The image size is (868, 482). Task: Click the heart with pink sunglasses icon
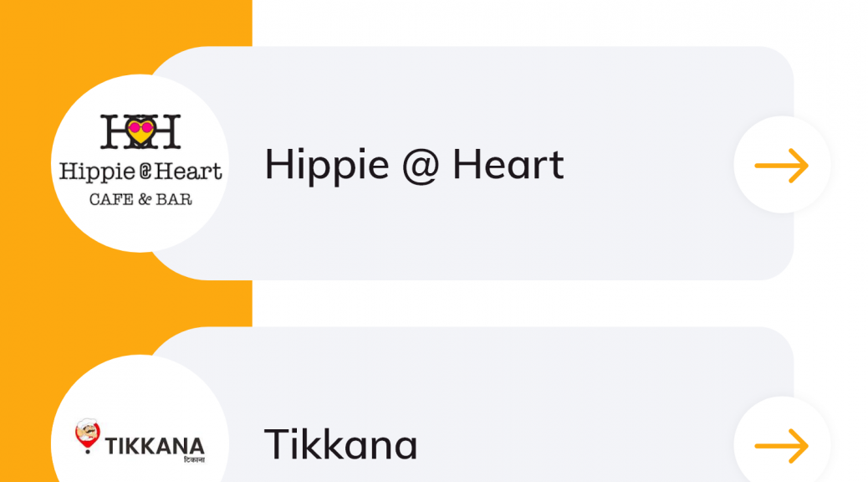point(140,132)
